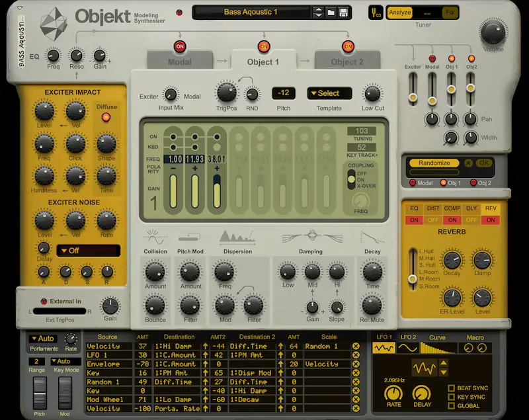The width and height of the screenshot is (529, 420).
Task: Confirm randomization with the OK button
Action: (x=483, y=163)
